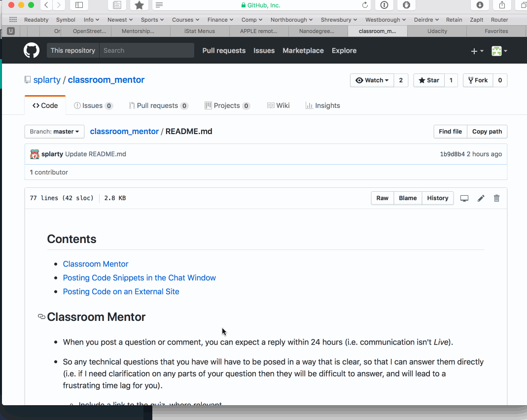Viewport: 527px width, 420px height.
Task: Edit README.md with the pencil icon
Action: [x=481, y=198]
